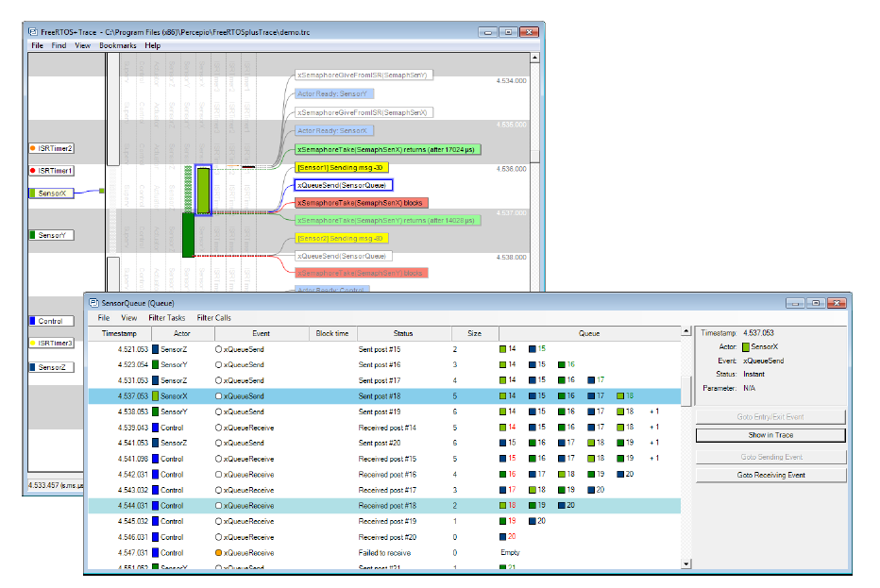Click the xQueueSend(SensorQueue) blue-outlined event label
The image size is (880, 588).
pos(344,185)
